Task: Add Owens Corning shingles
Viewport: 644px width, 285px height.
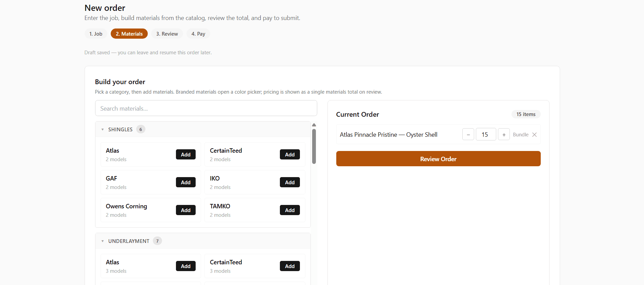Action: pos(185,210)
